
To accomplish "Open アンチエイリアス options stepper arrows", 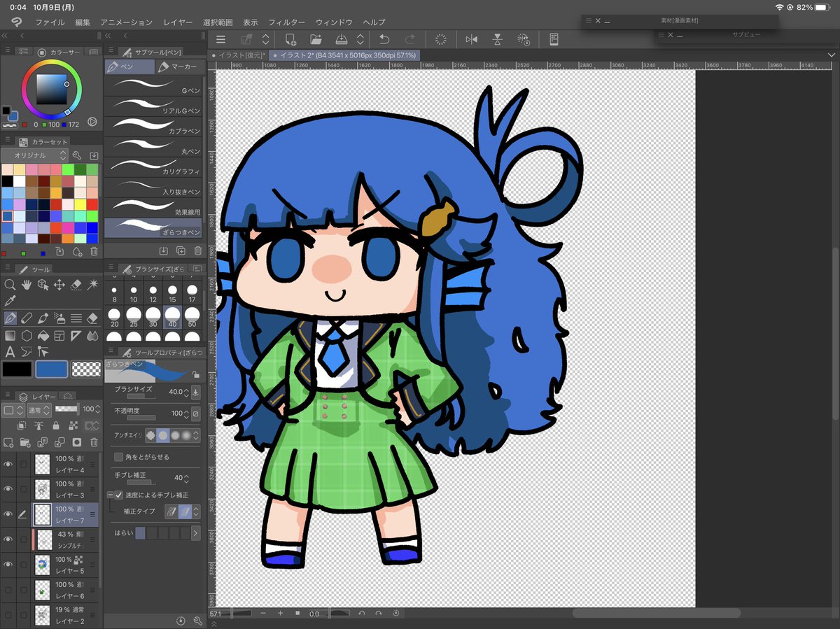I will click(196, 435).
